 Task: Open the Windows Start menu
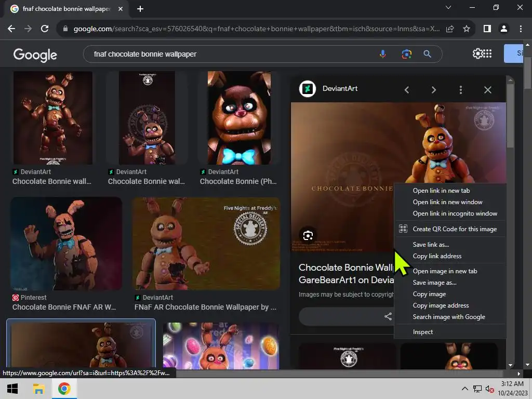click(x=12, y=389)
